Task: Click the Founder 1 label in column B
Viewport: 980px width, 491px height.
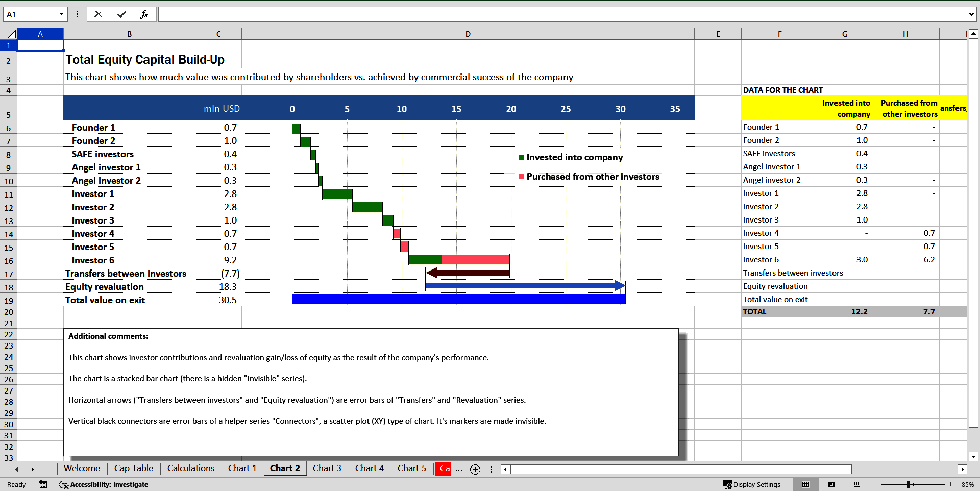Action: point(93,128)
